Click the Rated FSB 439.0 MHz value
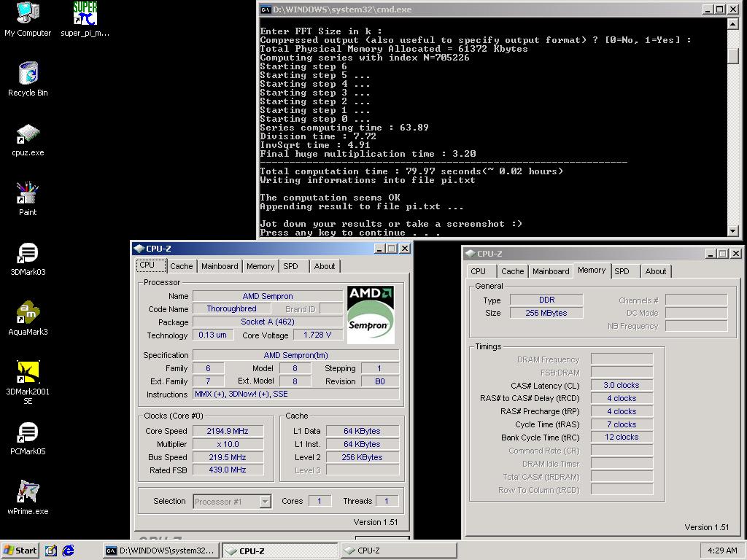Screen dimensions: 747x560 (x=228, y=470)
